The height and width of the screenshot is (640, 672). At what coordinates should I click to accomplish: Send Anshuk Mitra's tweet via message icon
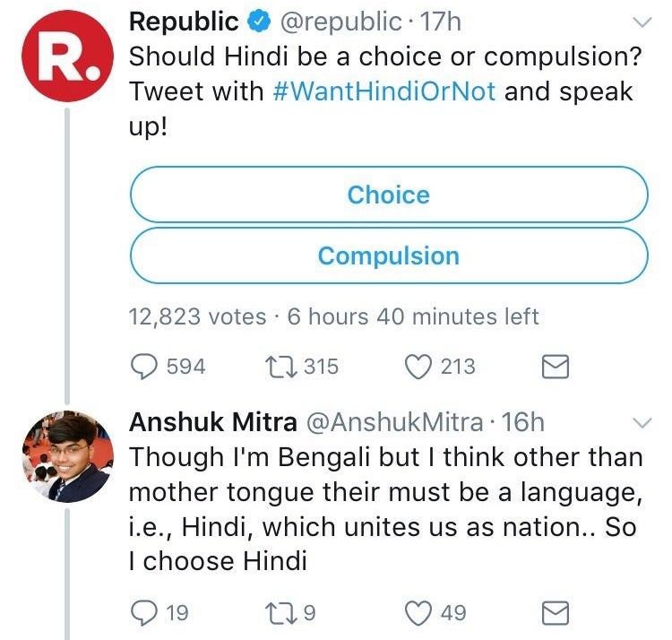click(x=556, y=613)
